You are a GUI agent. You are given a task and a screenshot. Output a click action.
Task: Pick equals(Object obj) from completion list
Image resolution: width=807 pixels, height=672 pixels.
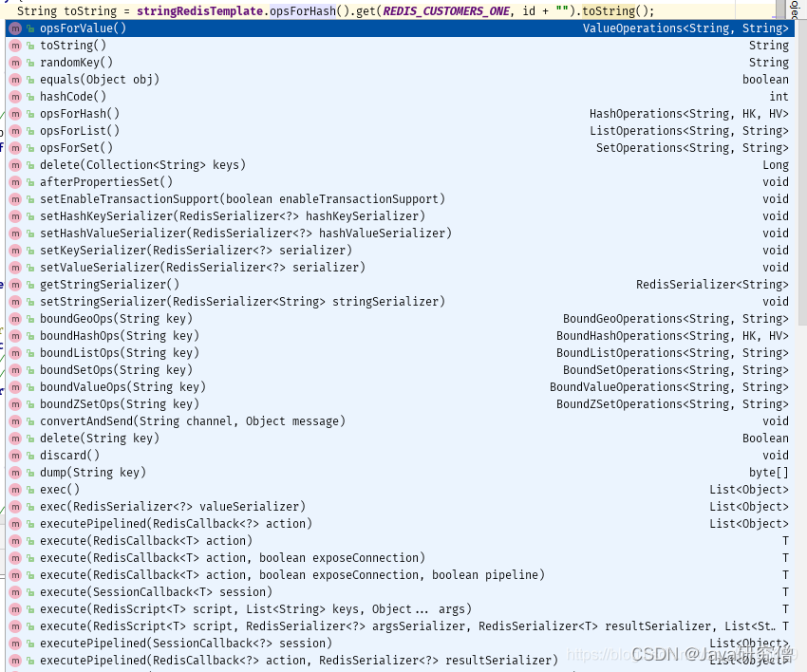tap(400, 79)
